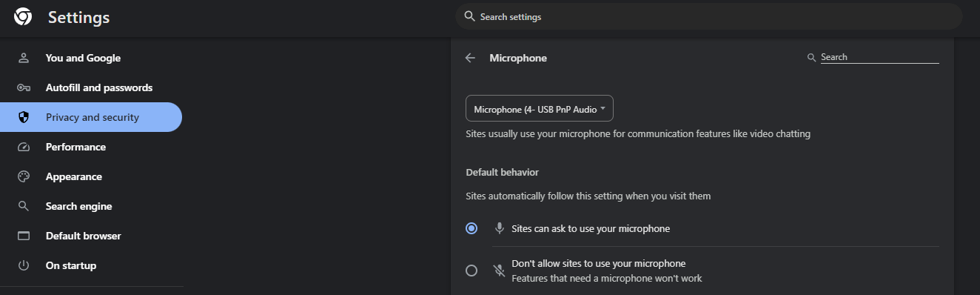Click the Default behavior heading
Image resolution: width=980 pixels, height=295 pixels.
tap(502, 172)
